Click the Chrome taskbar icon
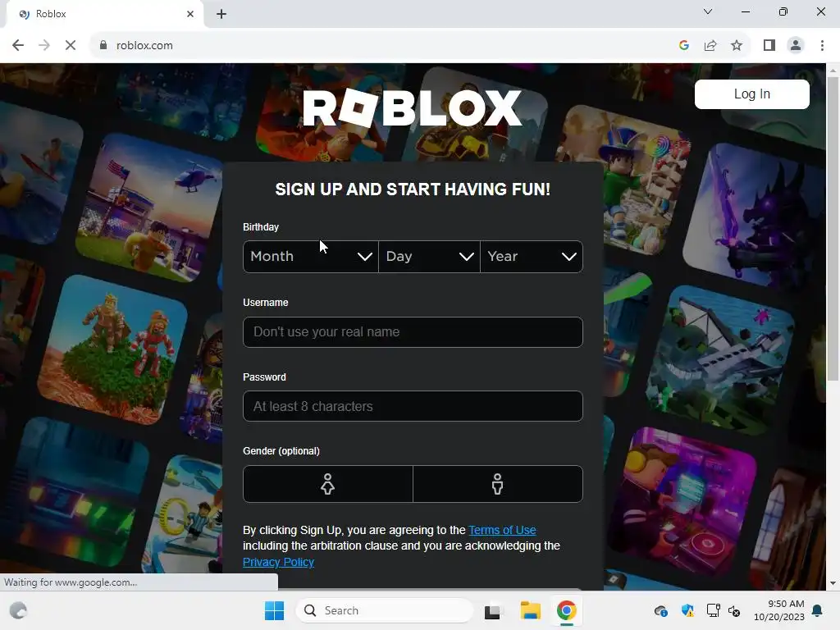840x630 pixels. (566, 610)
